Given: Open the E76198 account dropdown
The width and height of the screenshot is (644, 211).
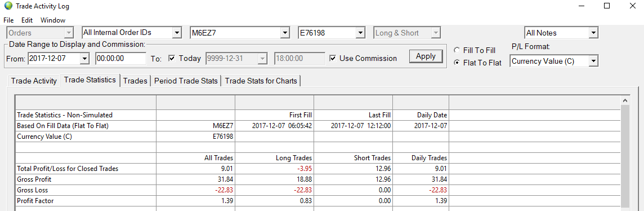Looking at the screenshot, I should click(361, 33).
